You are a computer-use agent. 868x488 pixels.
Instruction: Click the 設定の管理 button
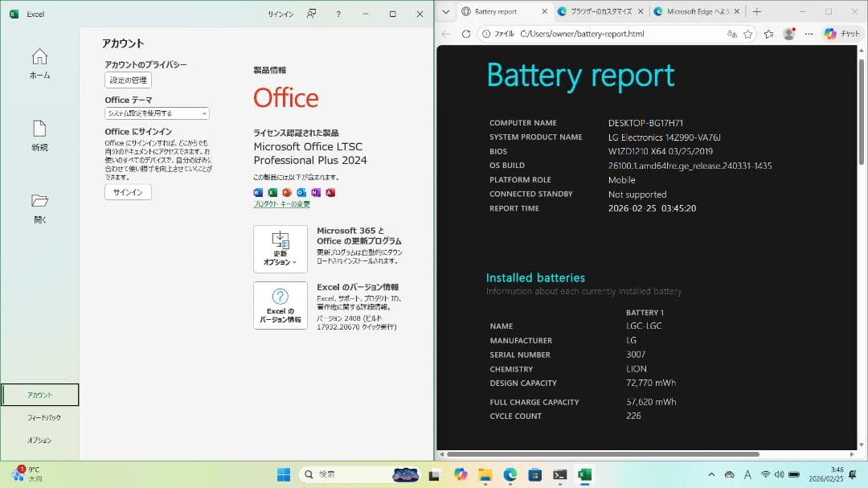(128, 80)
